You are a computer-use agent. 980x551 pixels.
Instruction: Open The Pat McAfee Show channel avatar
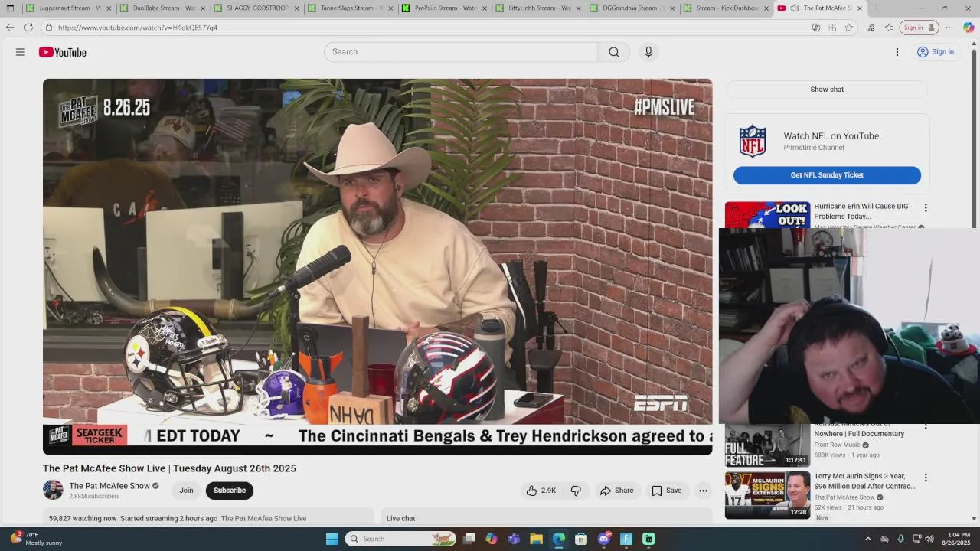[x=53, y=490]
